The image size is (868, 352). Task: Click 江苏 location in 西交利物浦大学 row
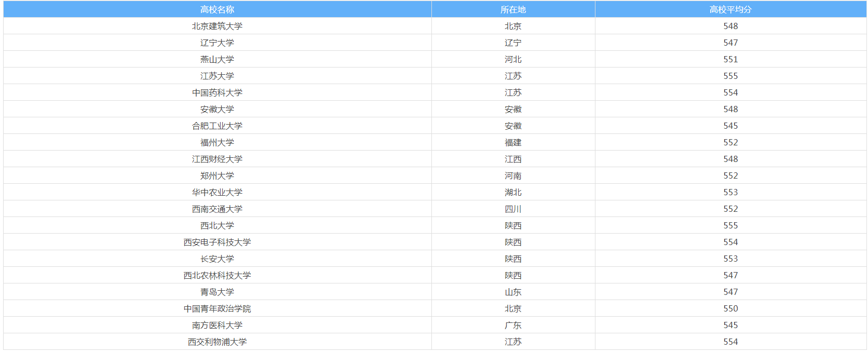pyautogui.click(x=513, y=342)
